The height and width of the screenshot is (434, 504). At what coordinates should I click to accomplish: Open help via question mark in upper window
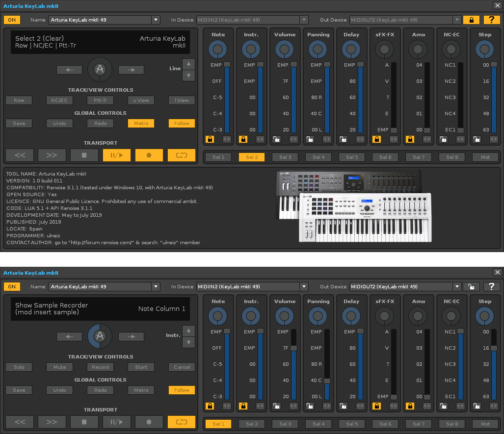coord(491,20)
